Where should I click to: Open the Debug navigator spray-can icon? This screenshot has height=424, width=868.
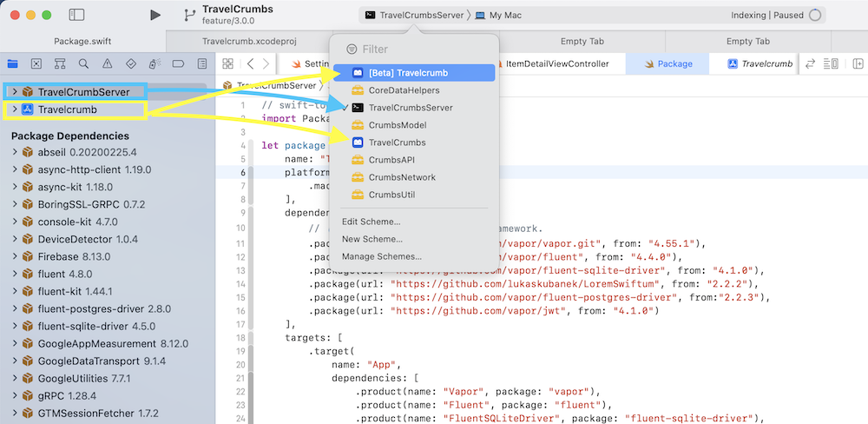pyautogui.click(x=154, y=63)
